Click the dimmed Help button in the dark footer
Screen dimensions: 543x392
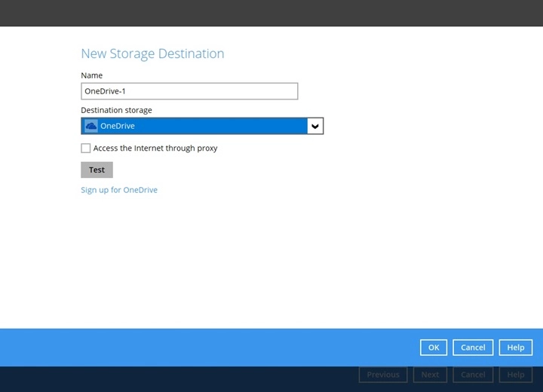(516, 375)
